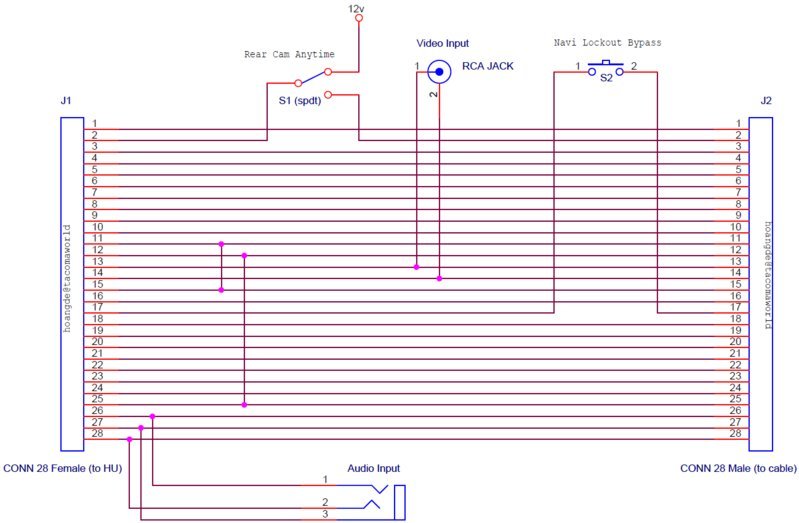Viewport: 799px width, 523px height.
Task: Select 'Rear Cam Anytime' label
Action: (289, 54)
